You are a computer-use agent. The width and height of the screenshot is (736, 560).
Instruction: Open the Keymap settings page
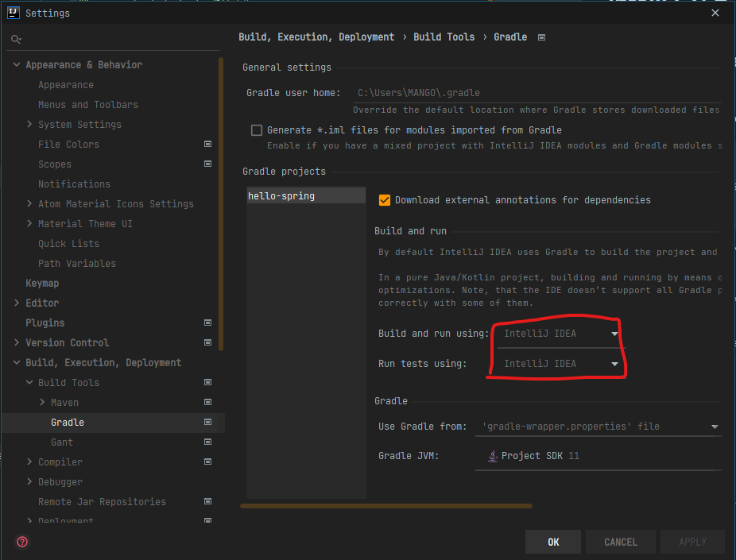point(42,284)
